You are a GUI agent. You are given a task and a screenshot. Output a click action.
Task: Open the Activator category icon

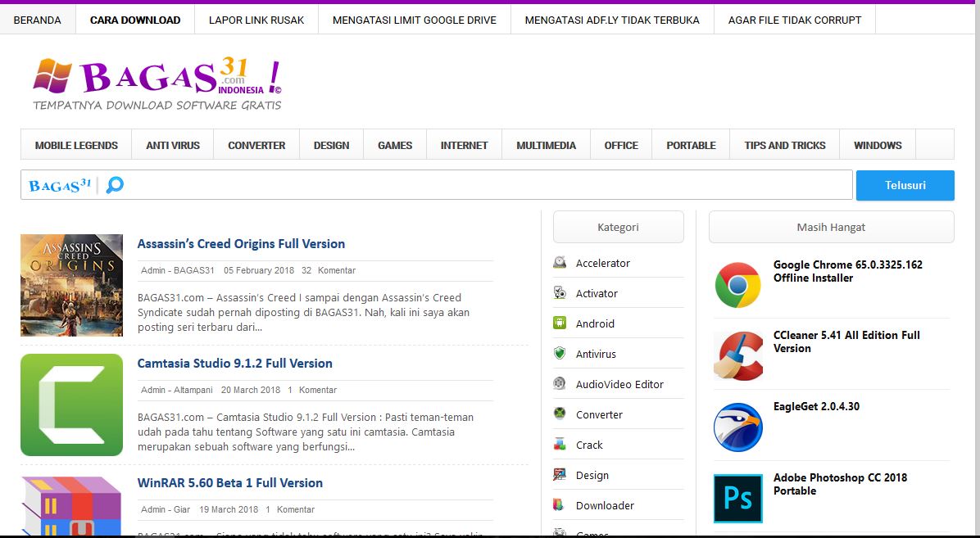(x=560, y=292)
